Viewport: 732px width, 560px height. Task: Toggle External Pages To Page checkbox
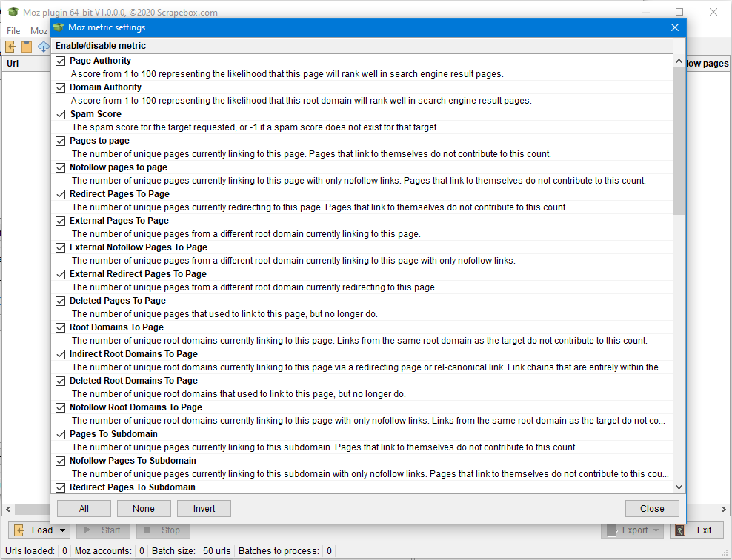pos(60,221)
